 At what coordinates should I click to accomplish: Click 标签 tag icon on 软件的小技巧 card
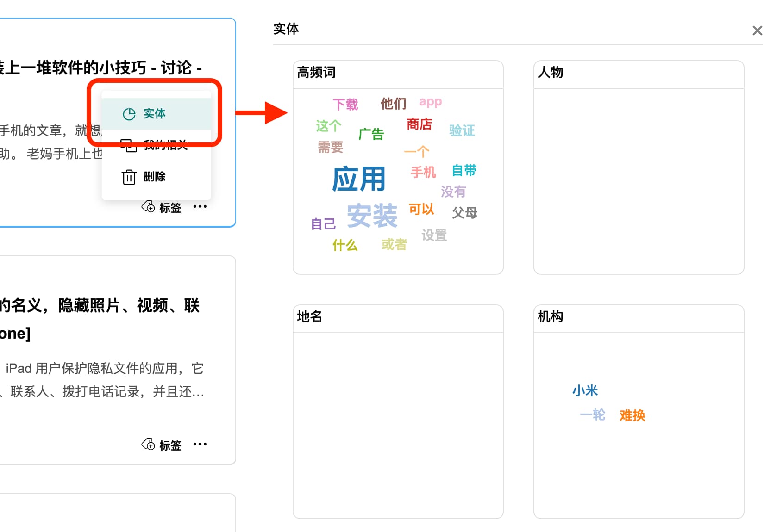click(x=148, y=207)
